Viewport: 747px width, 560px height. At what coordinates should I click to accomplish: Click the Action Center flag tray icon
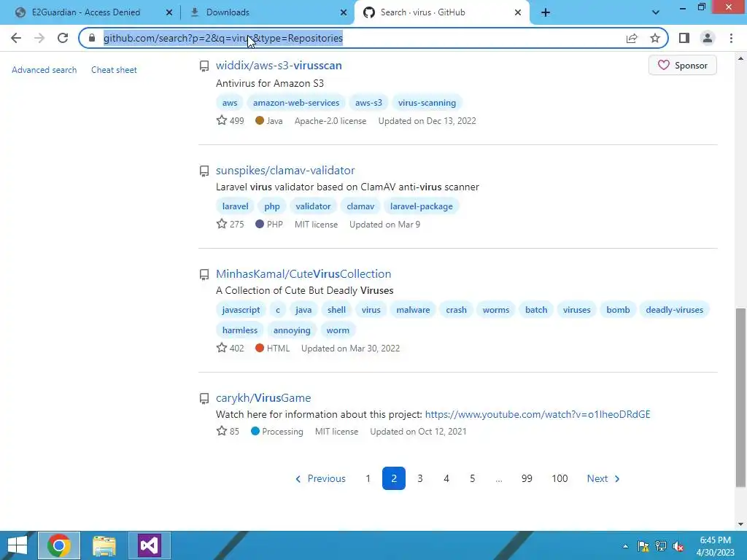point(643,546)
